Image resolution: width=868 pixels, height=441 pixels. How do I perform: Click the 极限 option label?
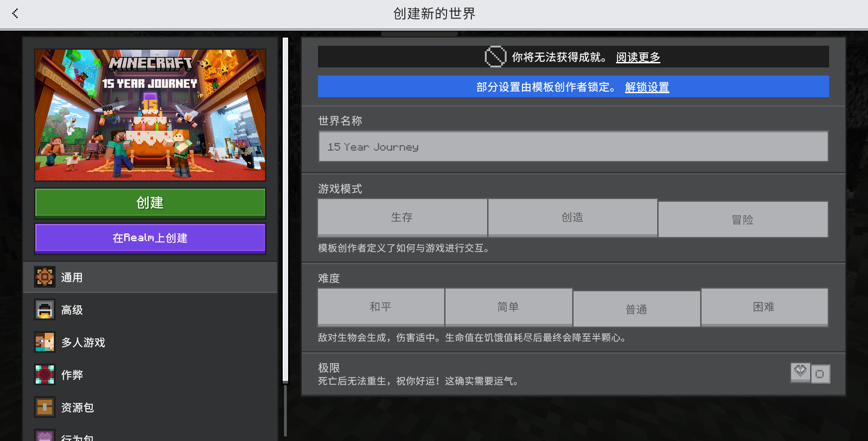pos(329,368)
